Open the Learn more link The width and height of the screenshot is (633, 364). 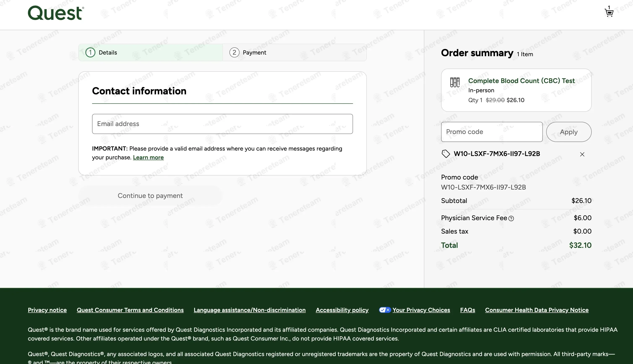[148, 157]
